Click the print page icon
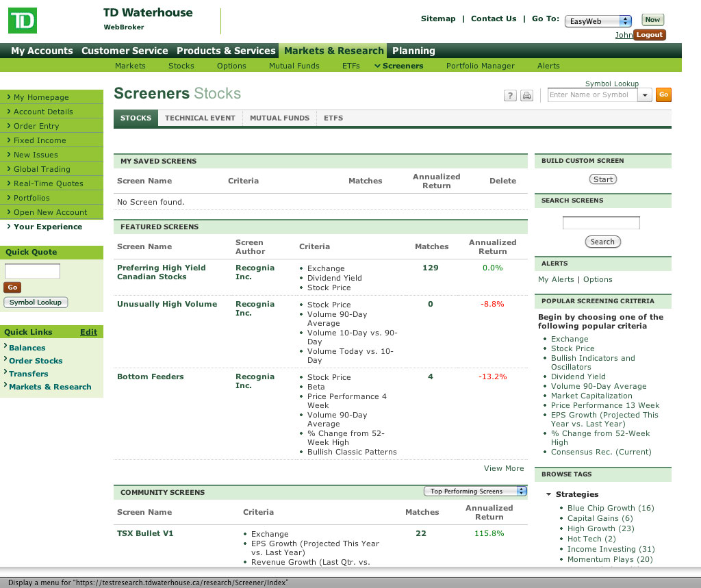The width and height of the screenshot is (701, 588). click(x=526, y=95)
